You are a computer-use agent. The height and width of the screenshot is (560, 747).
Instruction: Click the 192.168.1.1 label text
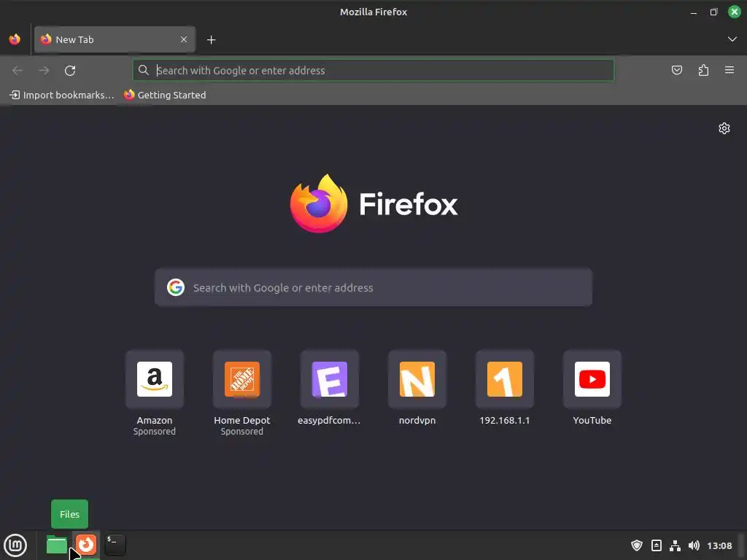click(x=505, y=421)
